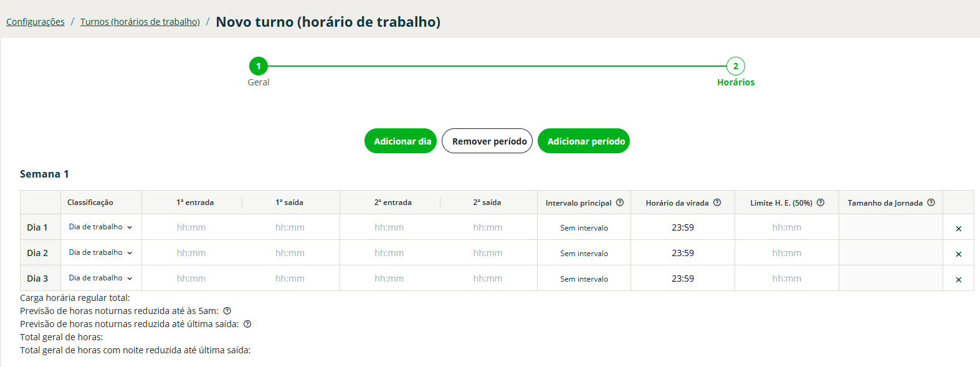Delete Dia 3 row using X icon

[958, 280]
